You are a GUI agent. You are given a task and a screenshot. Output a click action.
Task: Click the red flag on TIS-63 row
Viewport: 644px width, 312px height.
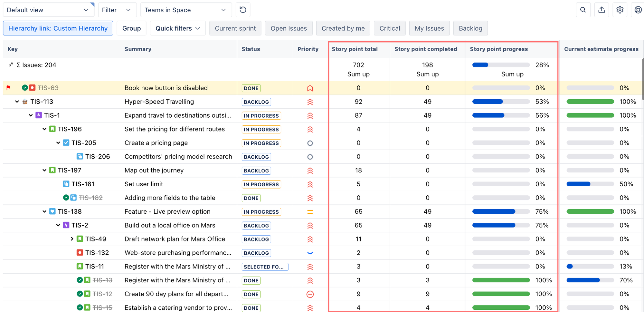(9, 88)
